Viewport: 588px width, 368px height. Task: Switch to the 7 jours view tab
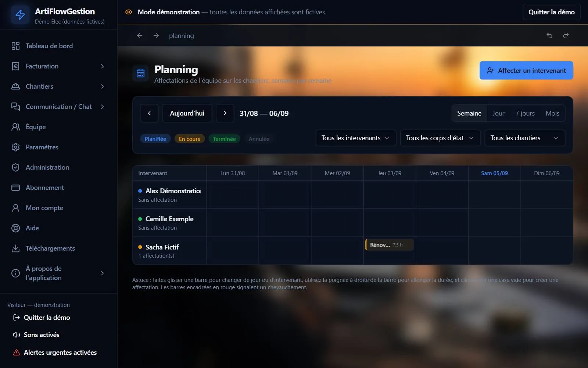pyautogui.click(x=525, y=113)
